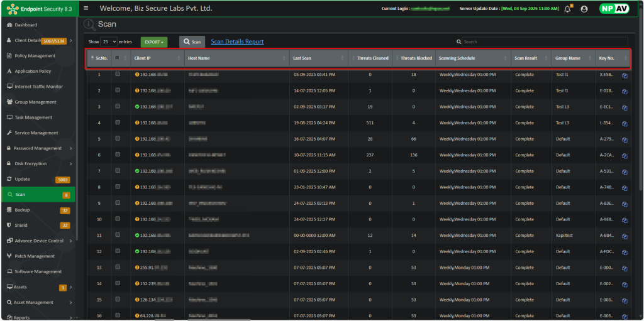Click the Endpoint Security 8.3 logo
The image size is (644, 321).
coord(38,9)
